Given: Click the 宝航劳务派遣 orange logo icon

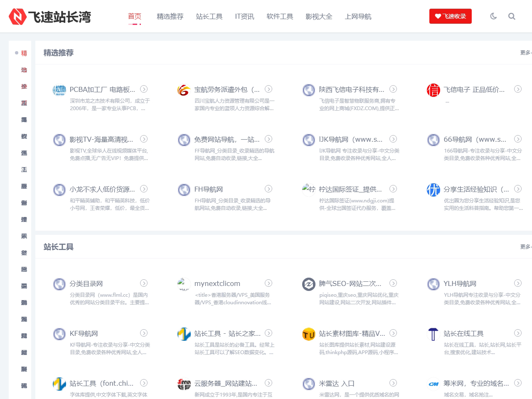Looking at the screenshot, I should coord(184,90).
